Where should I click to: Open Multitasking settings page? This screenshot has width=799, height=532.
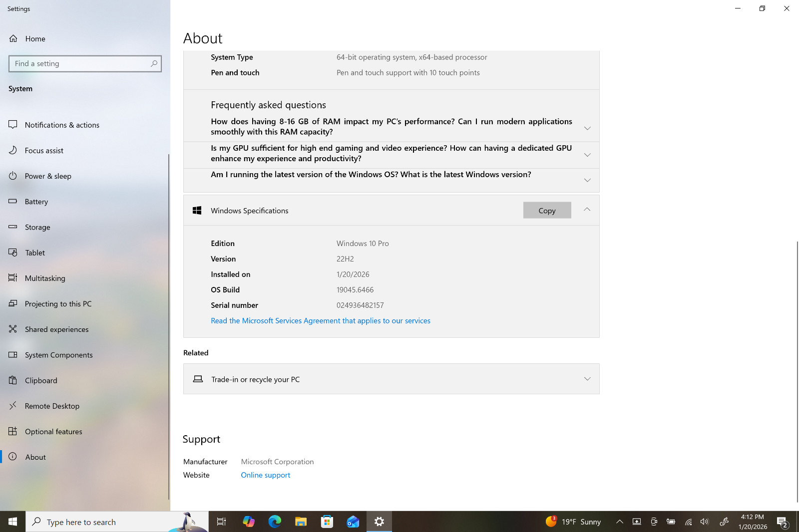point(85,278)
